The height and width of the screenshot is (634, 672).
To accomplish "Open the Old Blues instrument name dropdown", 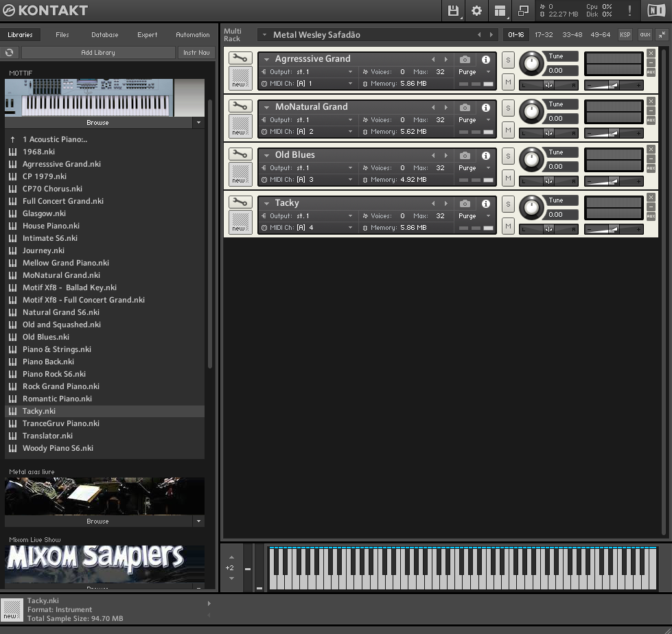I will click(266, 156).
